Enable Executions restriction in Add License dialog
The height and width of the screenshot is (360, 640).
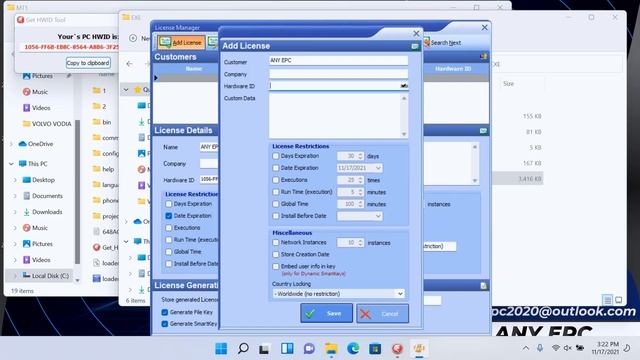pyautogui.click(x=276, y=180)
